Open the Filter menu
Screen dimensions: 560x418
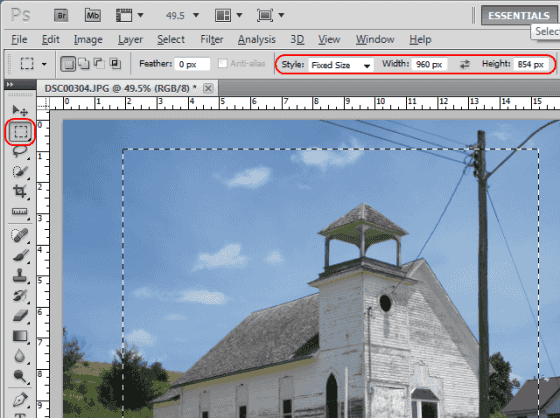point(212,39)
